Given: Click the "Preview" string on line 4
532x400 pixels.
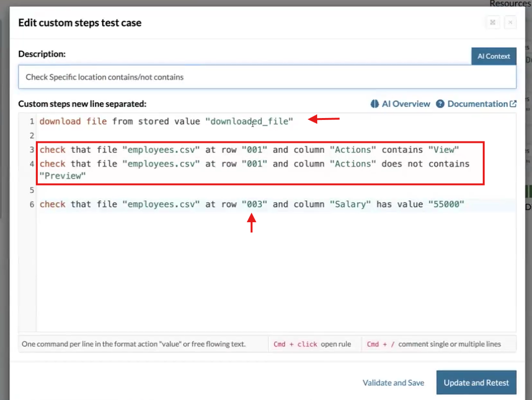Looking at the screenshot, I should 63,176.
